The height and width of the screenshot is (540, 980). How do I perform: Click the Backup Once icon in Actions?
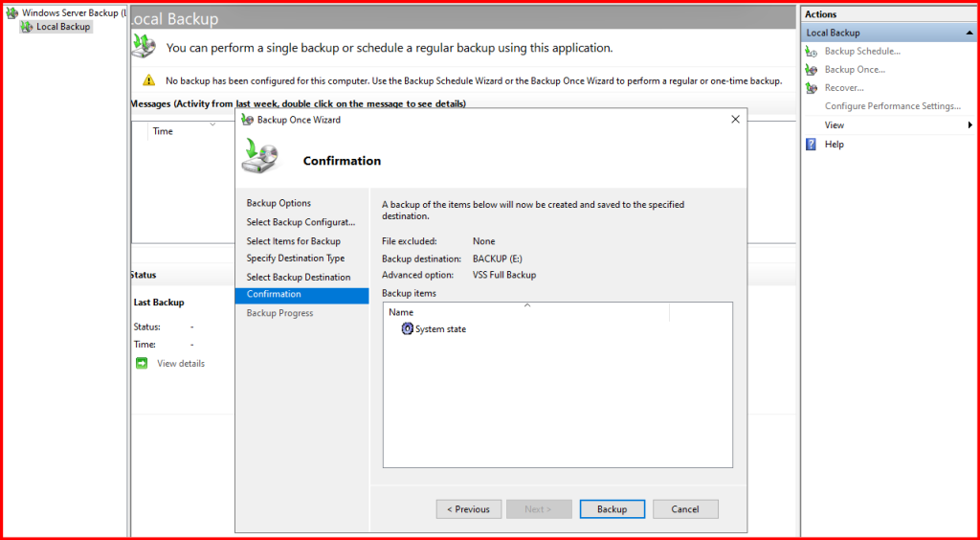coord(812,70)
